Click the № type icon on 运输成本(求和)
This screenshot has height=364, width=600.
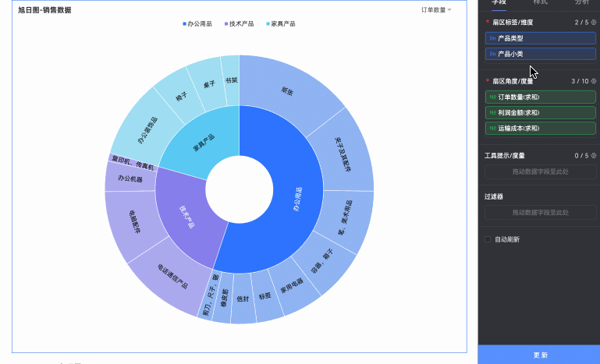pos(493,129)
